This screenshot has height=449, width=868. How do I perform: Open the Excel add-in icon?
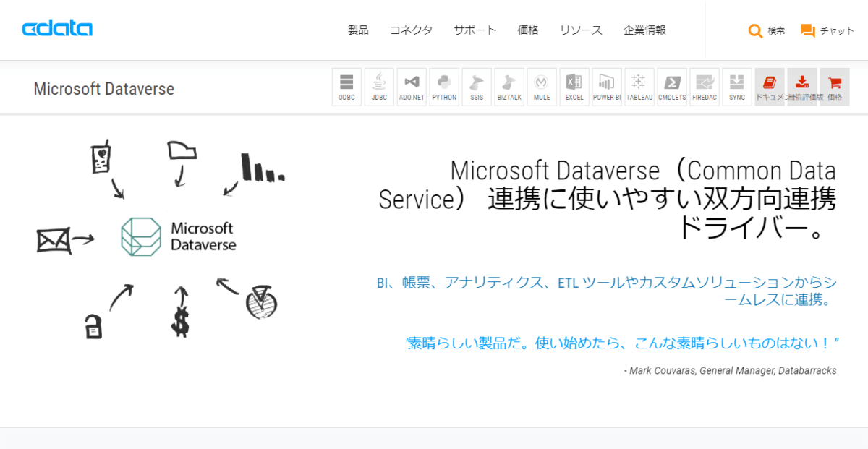(x=574, y=87)
